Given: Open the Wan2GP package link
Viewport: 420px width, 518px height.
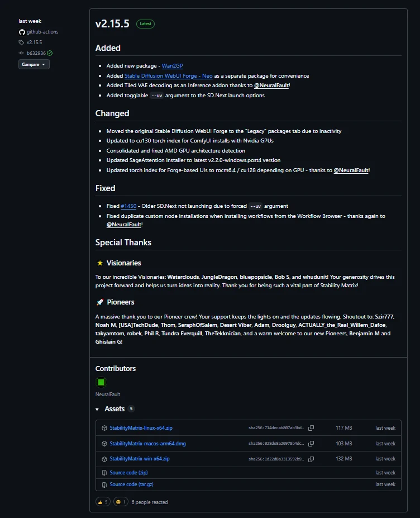Looking at the screenshot, I should pyautogui.click(x=172, y=66).
